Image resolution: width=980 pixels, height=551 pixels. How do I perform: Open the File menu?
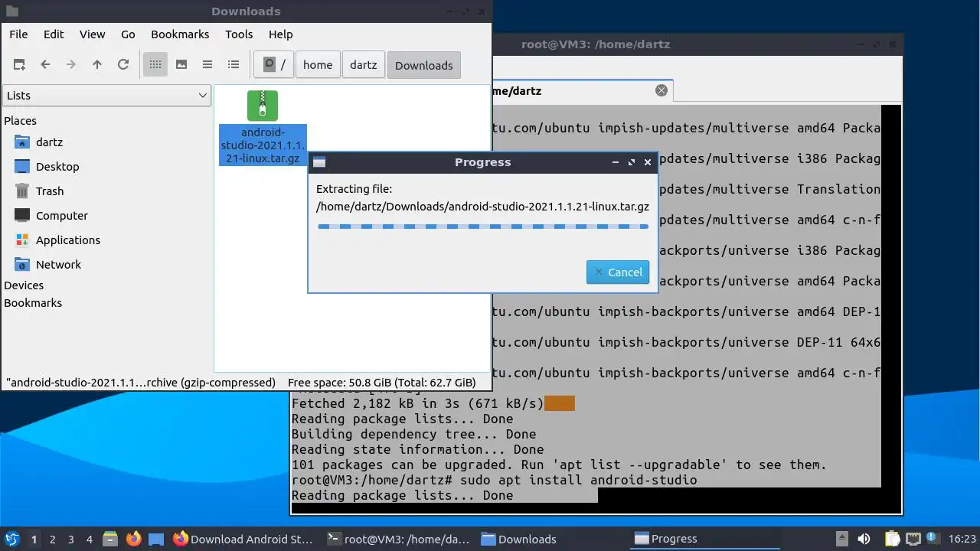click(x=18, y=34)
